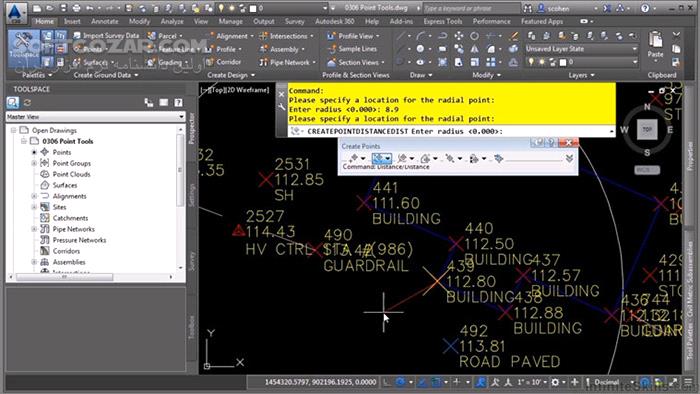Toggle freeze sun icon for layer 0

(x=542, y=62)
